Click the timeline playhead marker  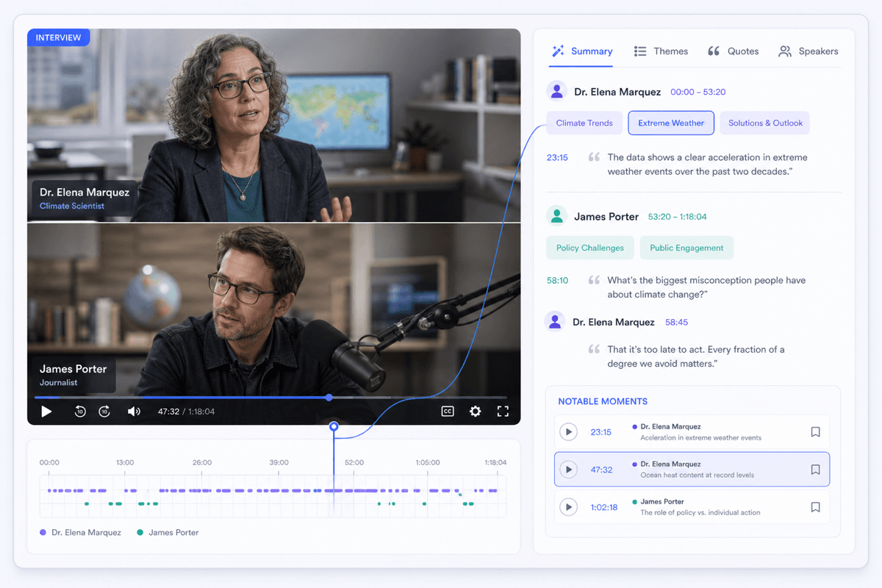pyautogui.click(x=334, y=426)
